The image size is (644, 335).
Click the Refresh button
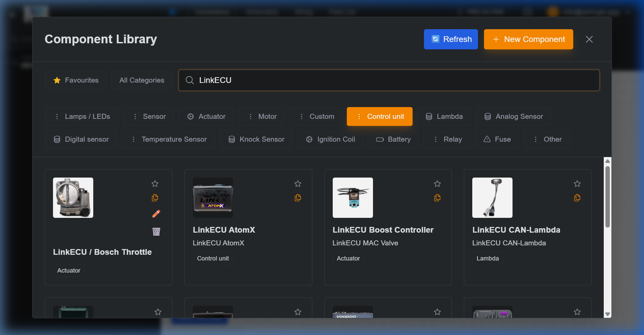tap(451, 39)
